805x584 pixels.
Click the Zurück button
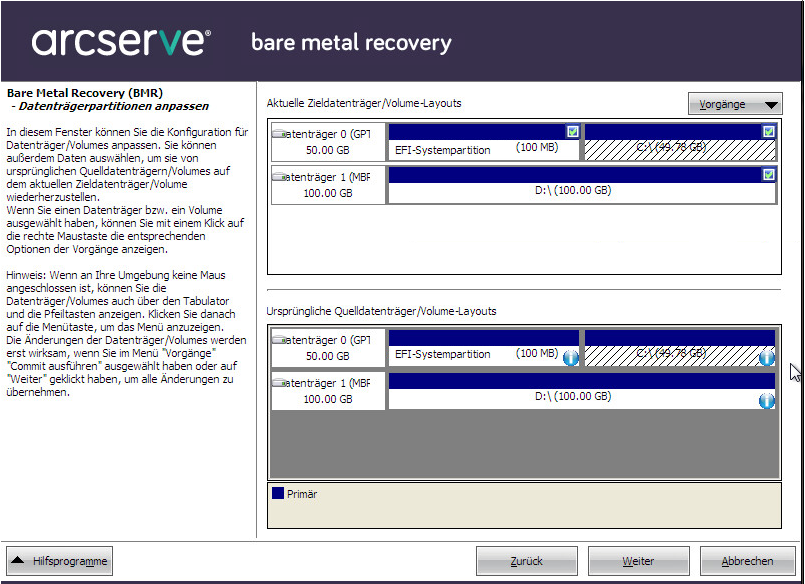(527, 561)
